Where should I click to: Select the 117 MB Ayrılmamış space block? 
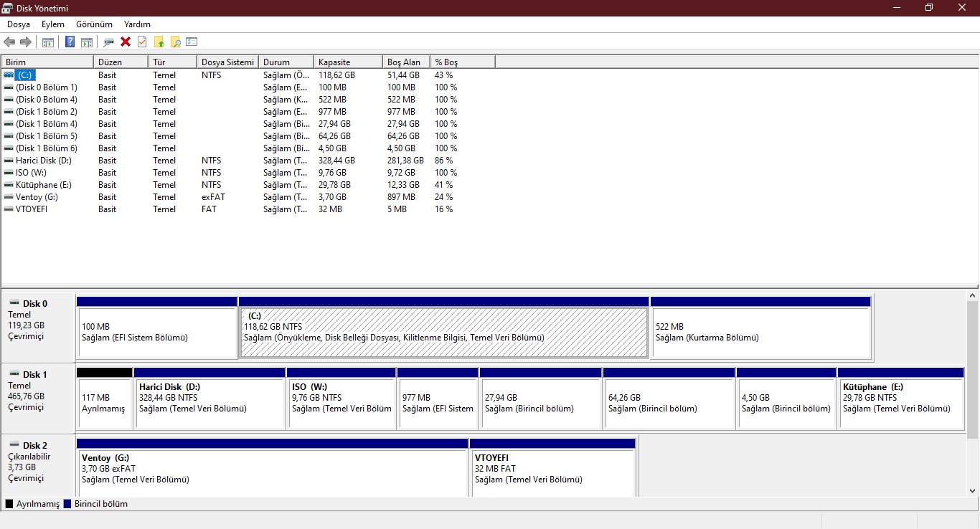coord(105,399)
